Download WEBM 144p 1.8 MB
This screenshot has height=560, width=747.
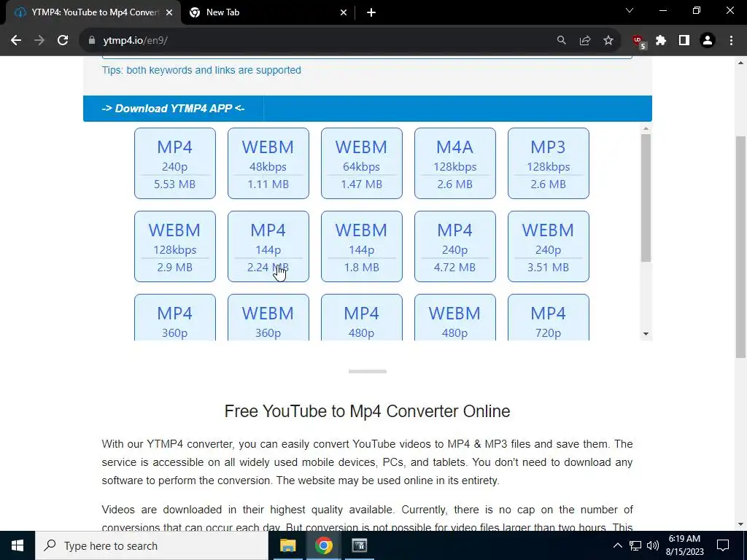362,246
